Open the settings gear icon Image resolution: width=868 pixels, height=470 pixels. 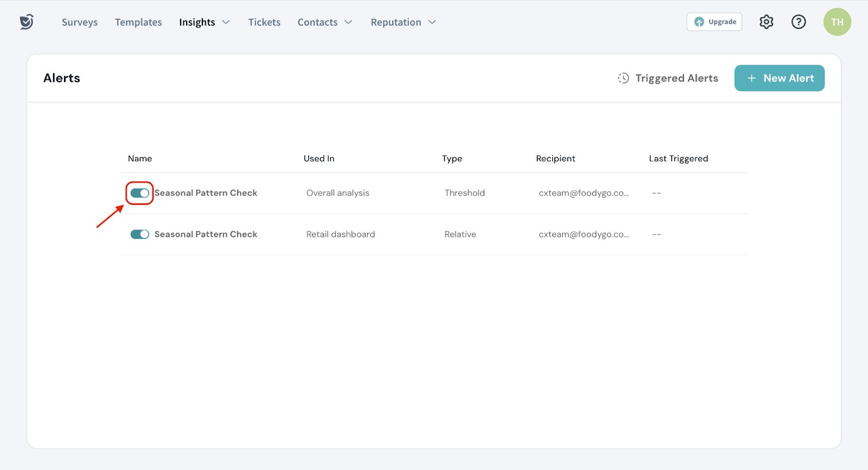[766, 22]
